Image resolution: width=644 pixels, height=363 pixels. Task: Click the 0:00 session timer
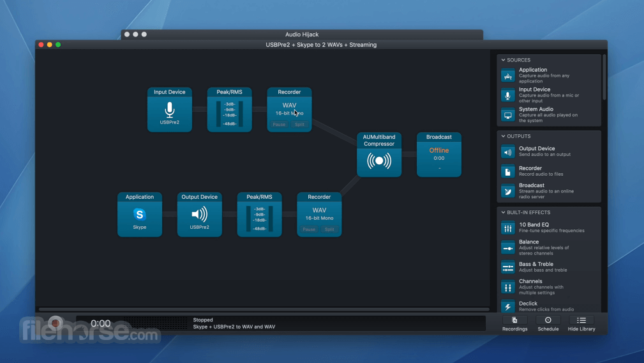101,323
